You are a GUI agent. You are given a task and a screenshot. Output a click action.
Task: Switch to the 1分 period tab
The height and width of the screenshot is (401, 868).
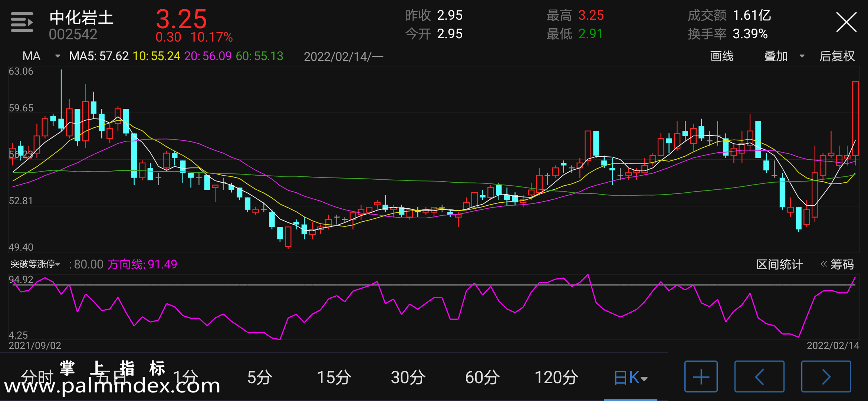pyautogui.click(x=185, y=378)
